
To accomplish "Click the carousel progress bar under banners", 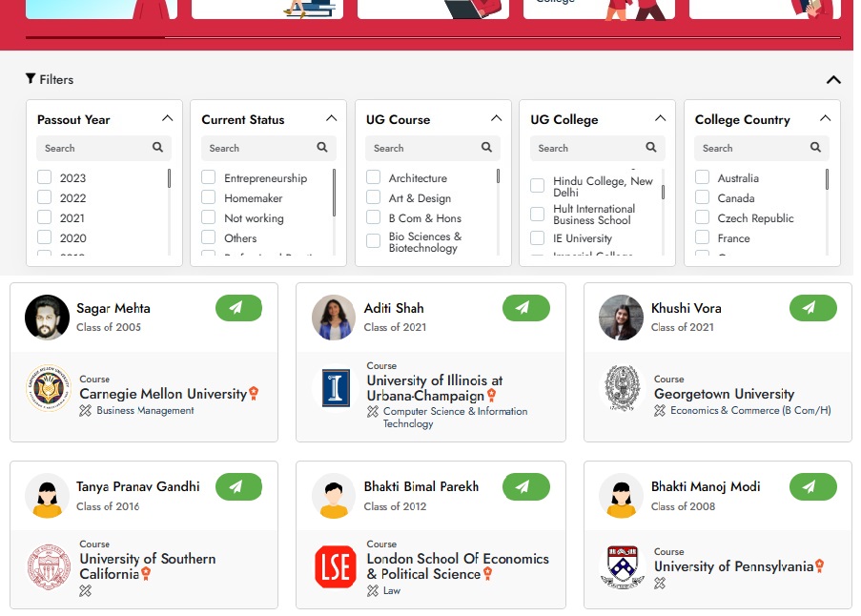I will (433, 37).
